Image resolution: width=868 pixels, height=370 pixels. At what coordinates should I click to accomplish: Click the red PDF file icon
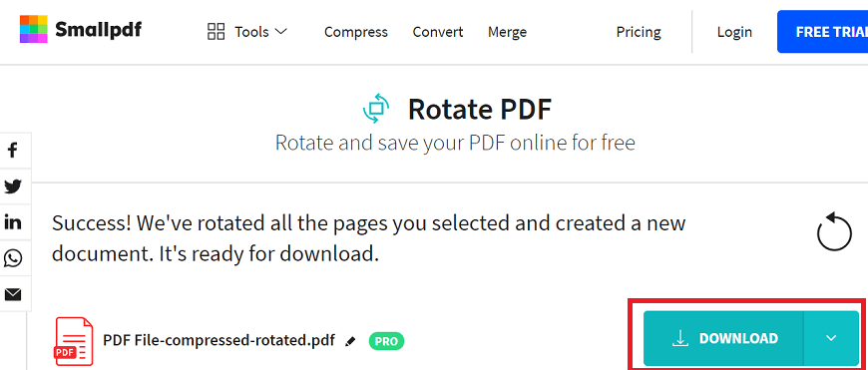73,341
